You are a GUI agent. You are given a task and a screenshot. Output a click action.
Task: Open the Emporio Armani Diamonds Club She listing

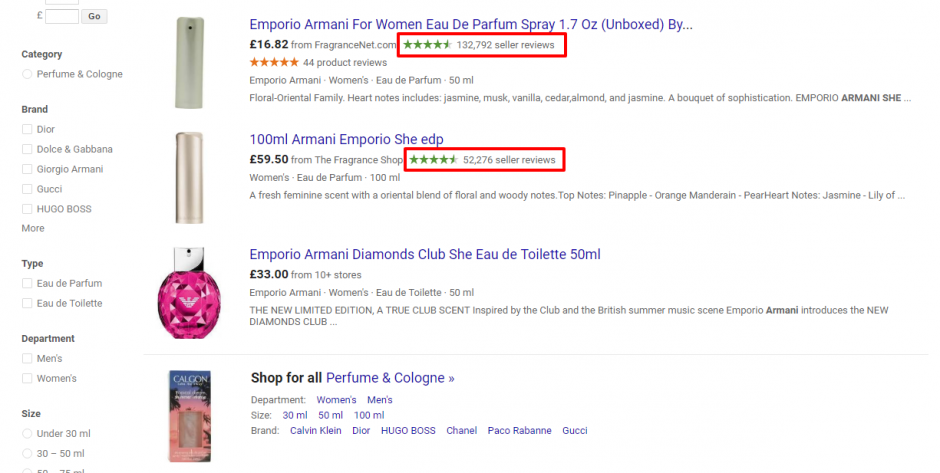pos(424,254)
